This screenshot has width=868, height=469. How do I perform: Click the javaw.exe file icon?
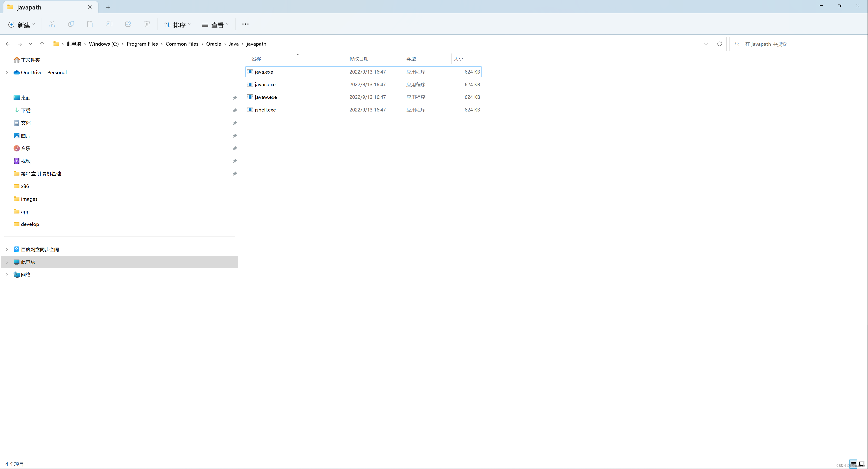click(250, 97)
